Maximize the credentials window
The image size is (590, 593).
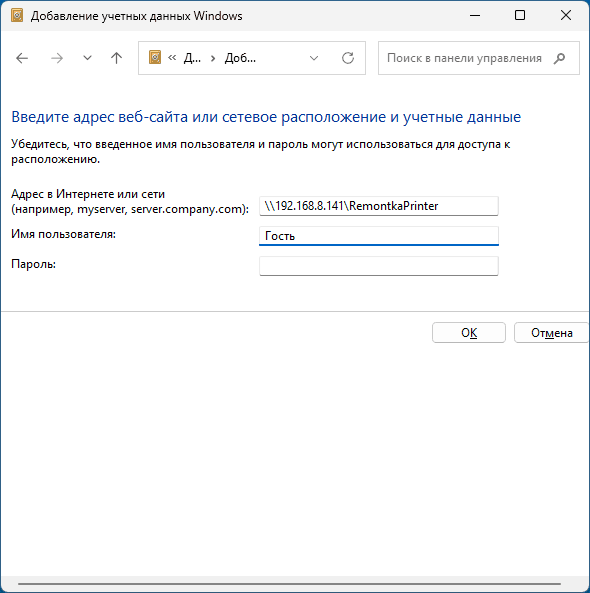point(520,16)
